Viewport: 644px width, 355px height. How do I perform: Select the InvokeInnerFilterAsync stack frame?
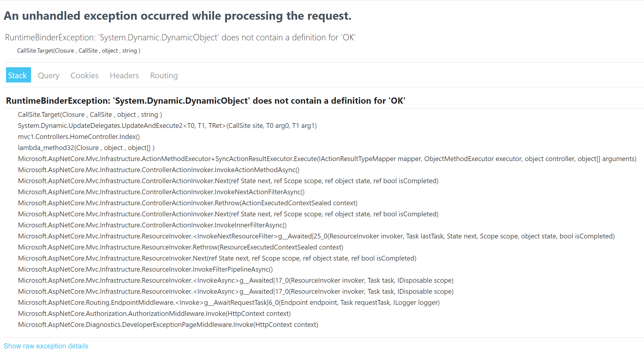[x=152, y=225]
